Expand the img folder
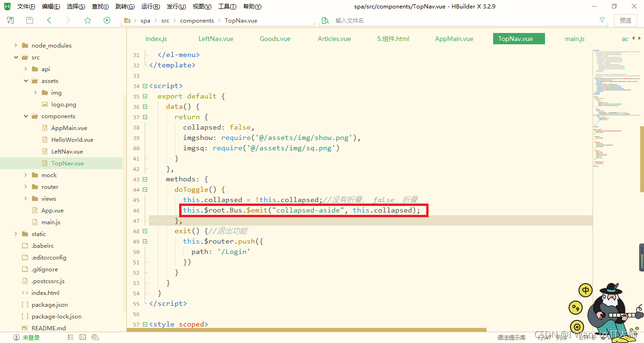Screen dimensions: 644x343 pyautogui.click(x=36, y=92)
